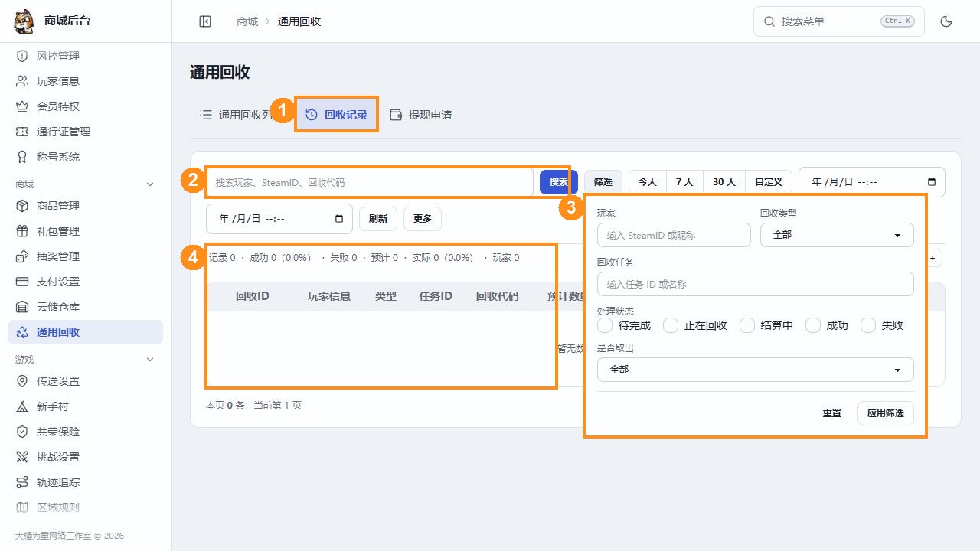Check the 结算中 status checkbox

(x=747, y=325)
